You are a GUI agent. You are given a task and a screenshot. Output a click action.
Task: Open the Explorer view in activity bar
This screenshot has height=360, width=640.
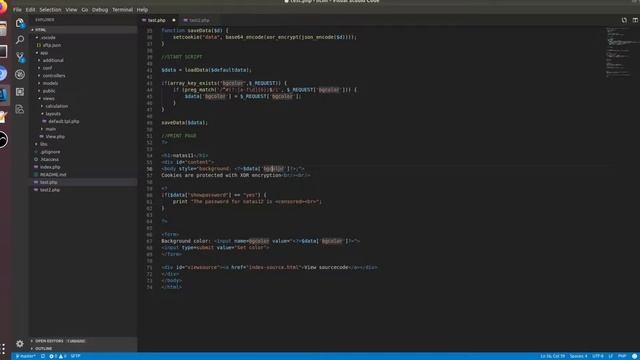click(x=20, y=23)
